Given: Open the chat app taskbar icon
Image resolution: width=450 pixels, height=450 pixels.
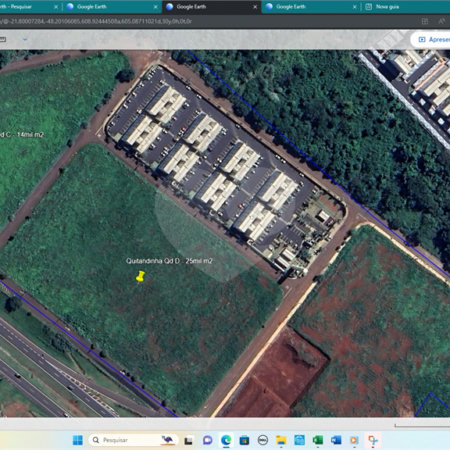Looking at the screenshot, I should point(208,440).
